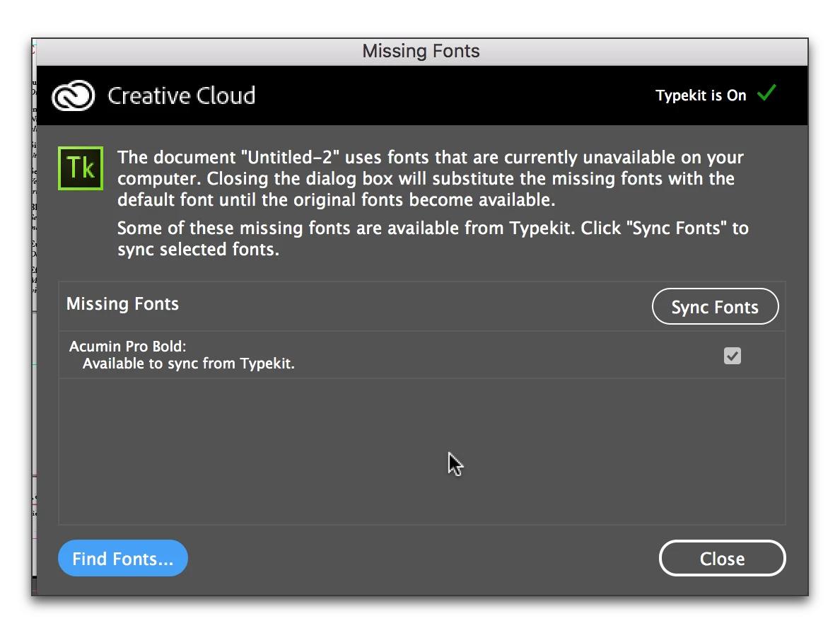Click the Sync Fonts button

pyautogui.click(x=715, y=306)
